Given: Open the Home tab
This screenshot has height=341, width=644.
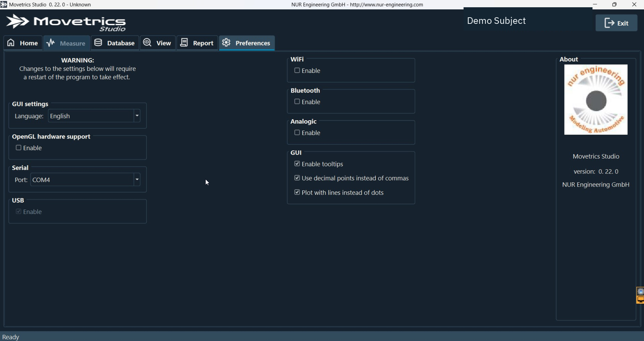Looking at the screenshot, I should tap(23, 43).
